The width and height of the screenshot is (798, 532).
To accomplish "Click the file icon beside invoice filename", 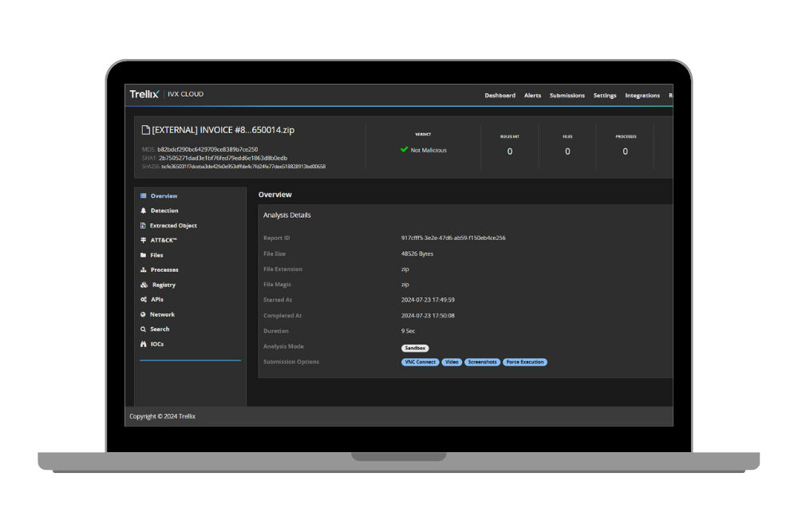I will click(145, 130).
